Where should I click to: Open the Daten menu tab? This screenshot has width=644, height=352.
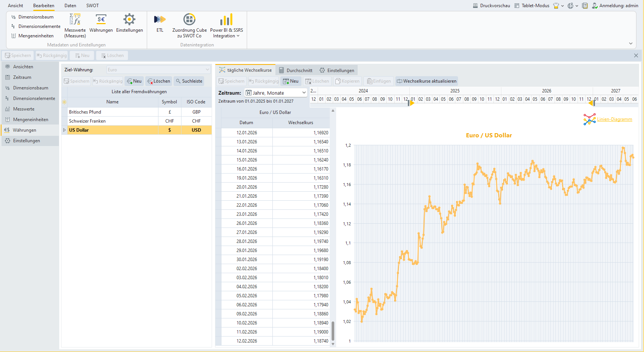pyautogui.click(x=70, y=6)
